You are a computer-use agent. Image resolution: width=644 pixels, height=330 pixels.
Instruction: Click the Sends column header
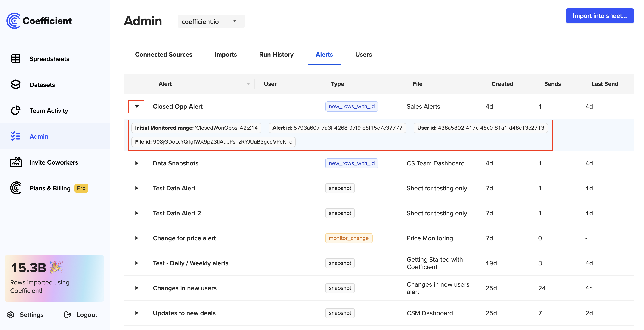coord(552,84)
